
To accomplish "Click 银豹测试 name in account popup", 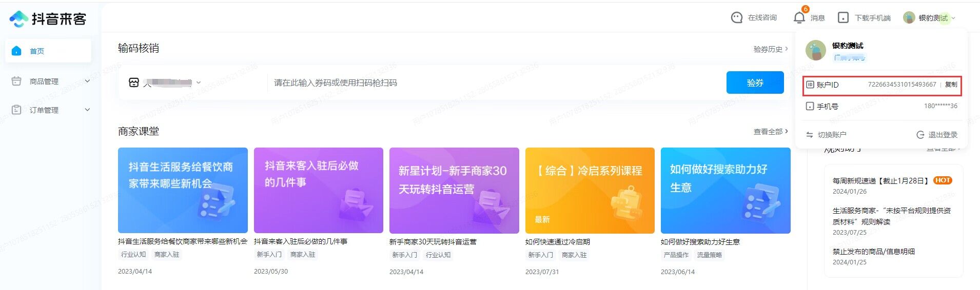I will coord(848,46).
